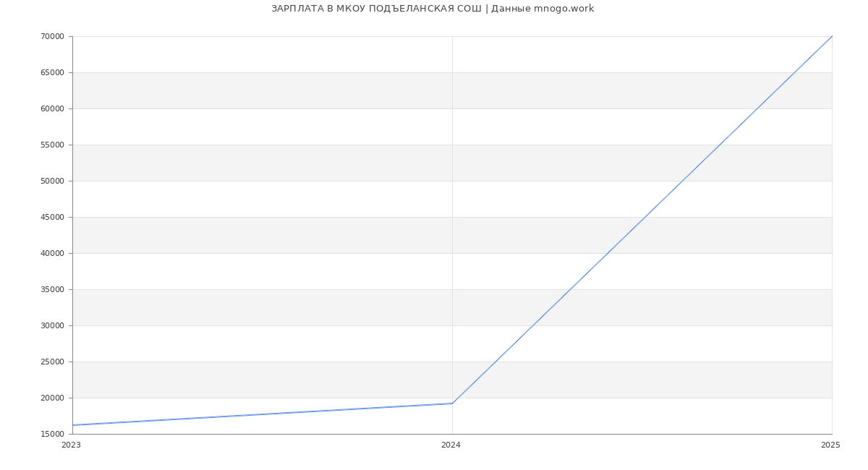
Task: Click the chart title text
Action: click(x=433, y=9)
